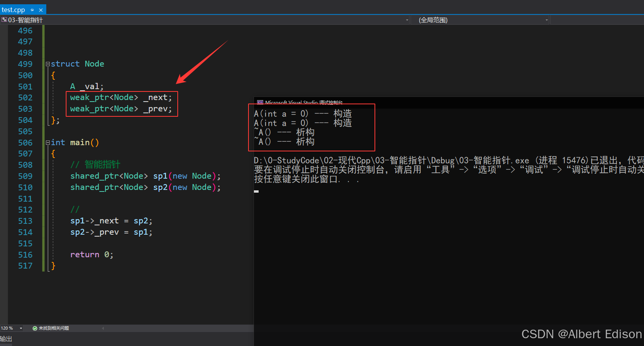The width and height of the screenshot is (644, 346).
Task: Open the 输出 output panel tab
Action: coord(6,339)
